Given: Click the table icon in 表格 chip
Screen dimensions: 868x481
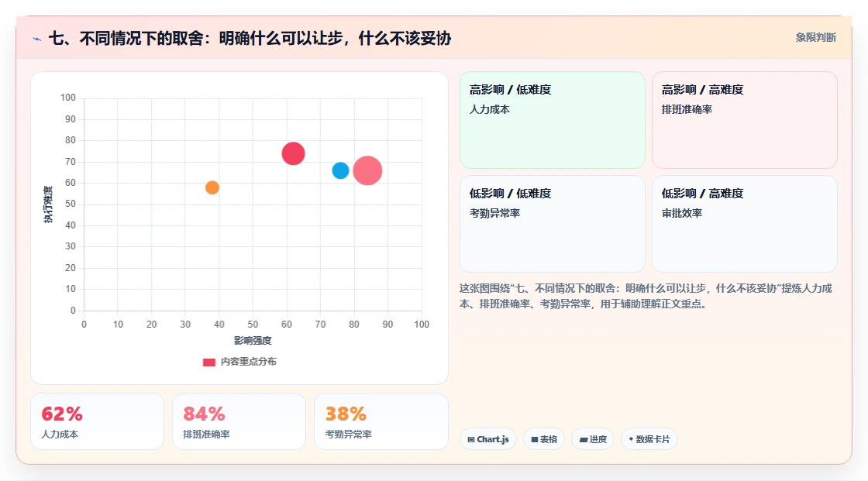Looking at the screenshot, I should 535,439.
